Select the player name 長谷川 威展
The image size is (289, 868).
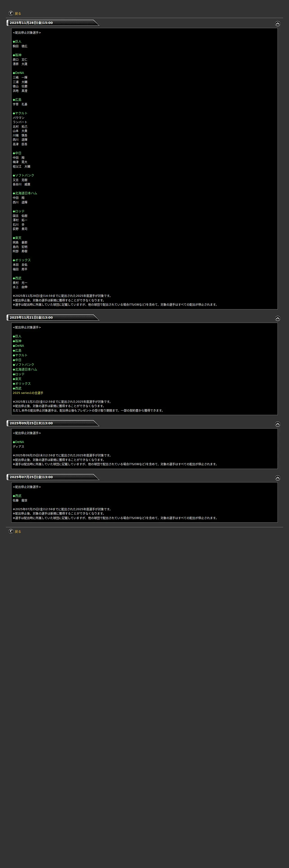click(x=22, y=184)
